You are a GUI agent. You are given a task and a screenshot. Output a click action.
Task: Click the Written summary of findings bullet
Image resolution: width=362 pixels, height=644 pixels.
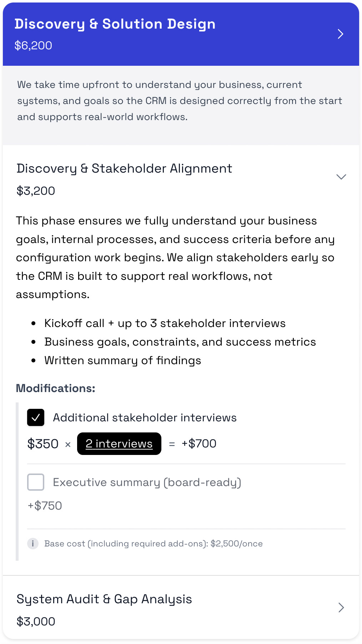122,361
